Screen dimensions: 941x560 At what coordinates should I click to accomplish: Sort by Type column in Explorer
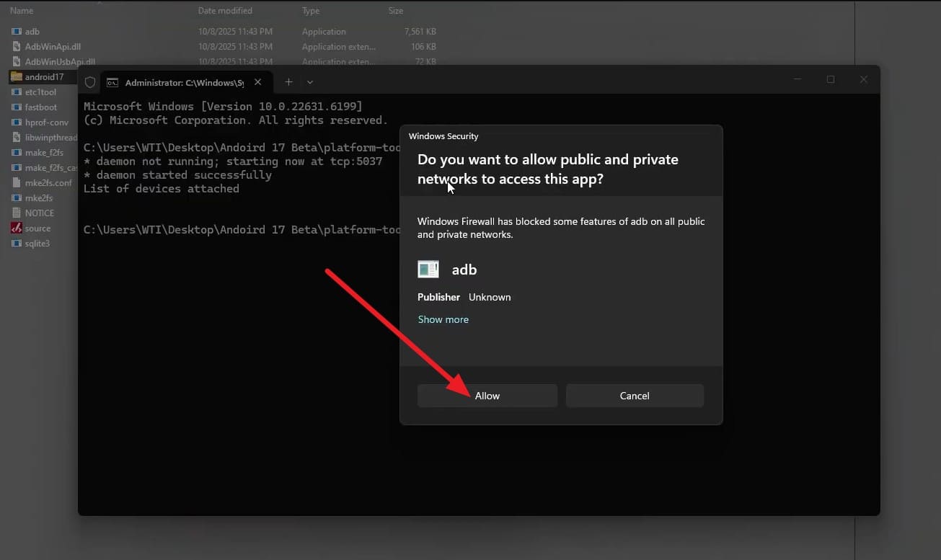[311, 11]
